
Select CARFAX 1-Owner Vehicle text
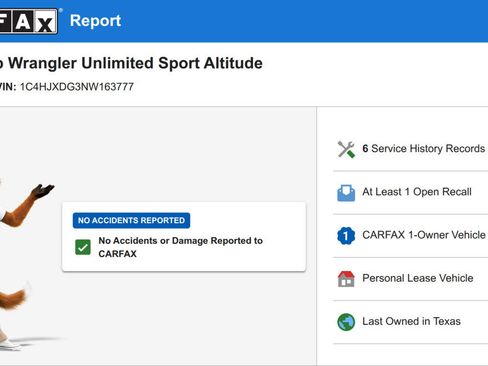pyautogui.click(x=424, y=235)
